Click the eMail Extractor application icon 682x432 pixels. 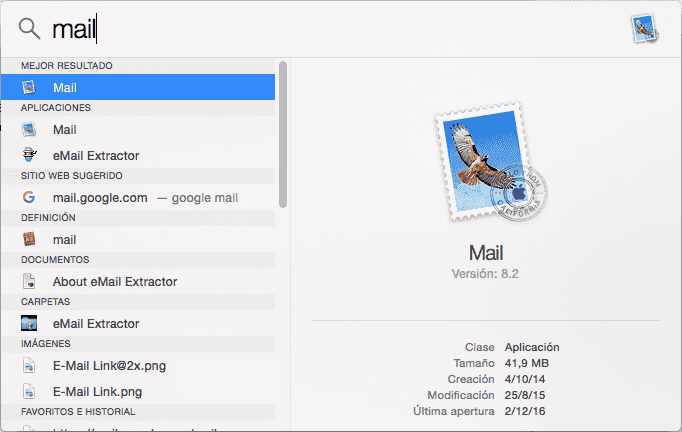(29, 155)
